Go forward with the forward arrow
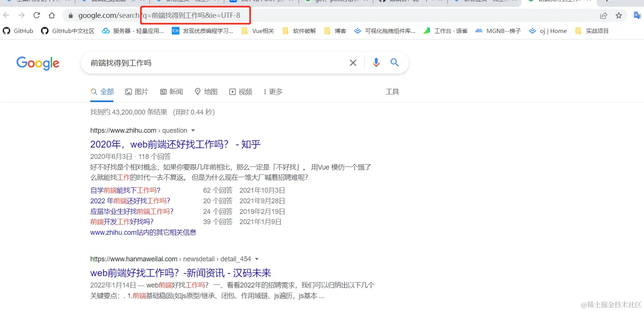Screen dimensions: 644x311 click(x=22, y=15)
